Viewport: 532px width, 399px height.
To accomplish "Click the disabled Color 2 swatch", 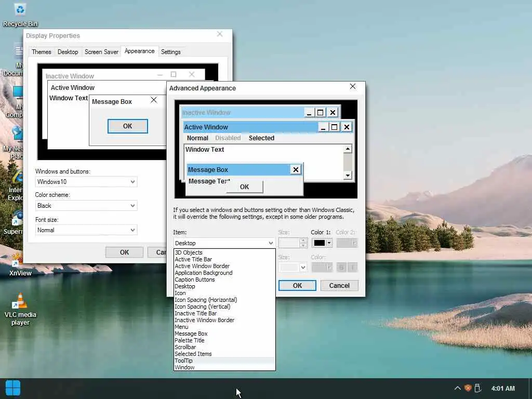I will click(347, 243).
